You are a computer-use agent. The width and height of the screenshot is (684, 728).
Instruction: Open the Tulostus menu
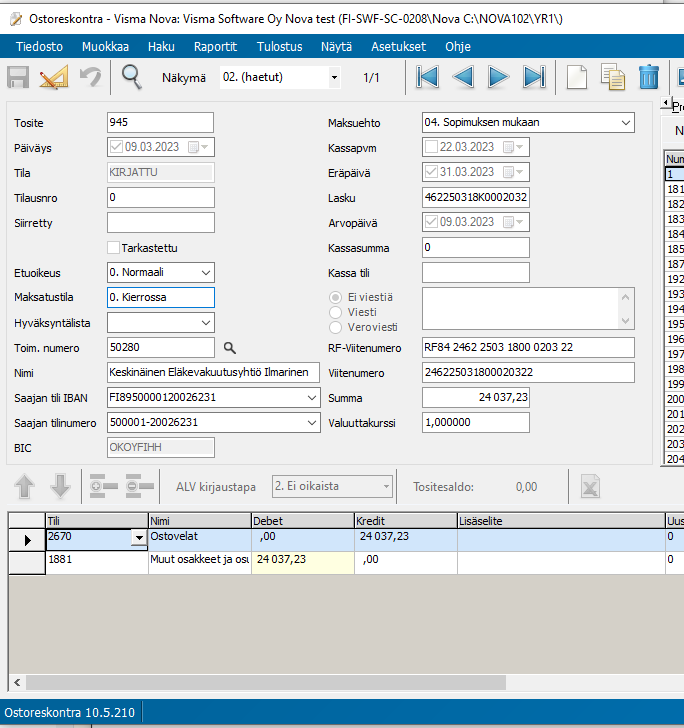[280, 46]
